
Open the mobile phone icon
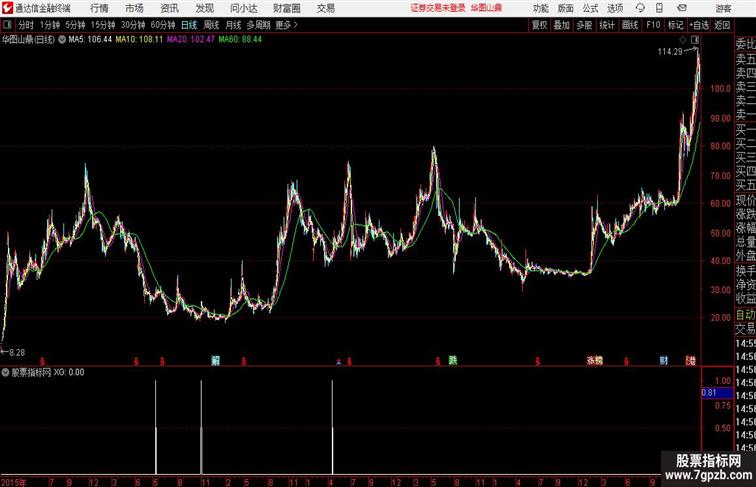point(659,8)
